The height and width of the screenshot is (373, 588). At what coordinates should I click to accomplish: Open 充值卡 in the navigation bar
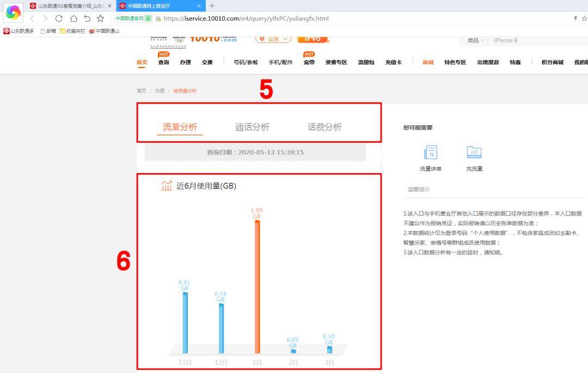pyautogui.click(x=394, y=62)
